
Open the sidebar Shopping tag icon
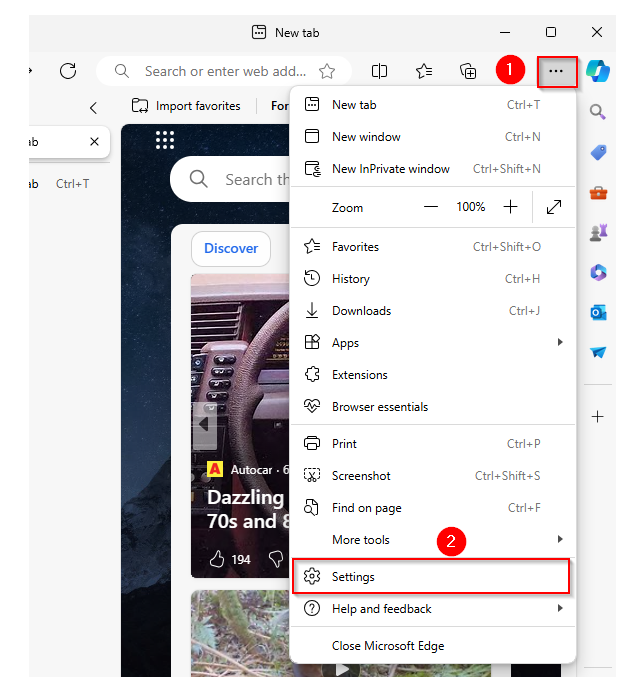(598, 153)
